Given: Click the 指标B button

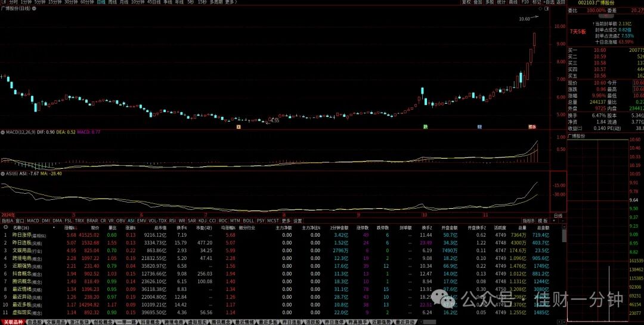Looking at the screenshot, I should 529,221.
